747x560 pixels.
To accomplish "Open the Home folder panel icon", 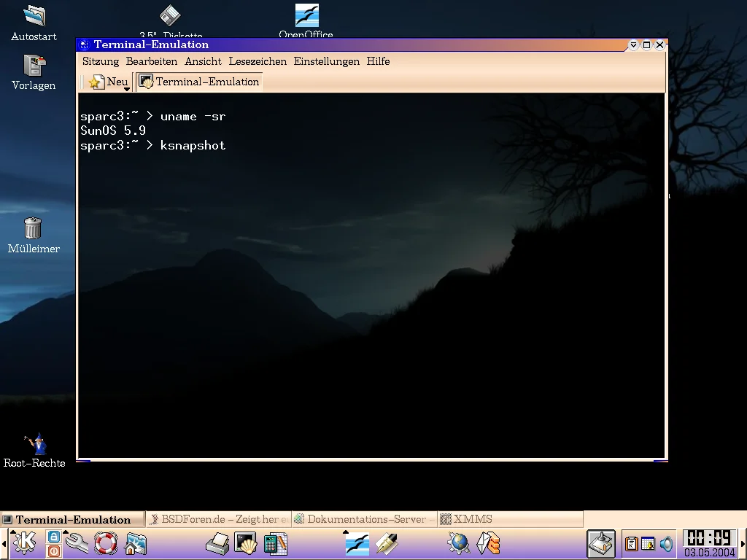I will pos(135,544).
